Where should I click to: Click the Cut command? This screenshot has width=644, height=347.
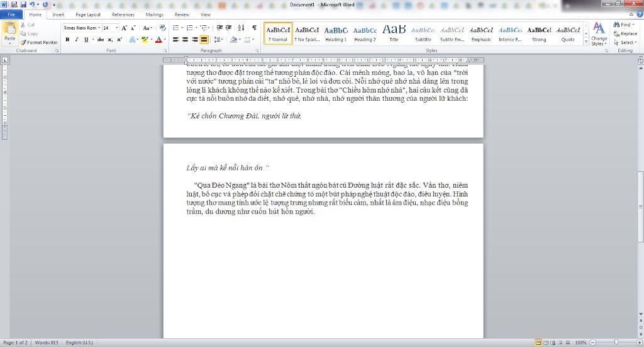coord(28,25)
